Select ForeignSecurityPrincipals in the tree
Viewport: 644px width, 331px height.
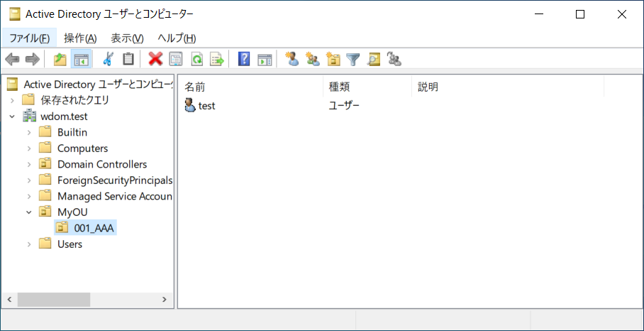pos(115,180)
